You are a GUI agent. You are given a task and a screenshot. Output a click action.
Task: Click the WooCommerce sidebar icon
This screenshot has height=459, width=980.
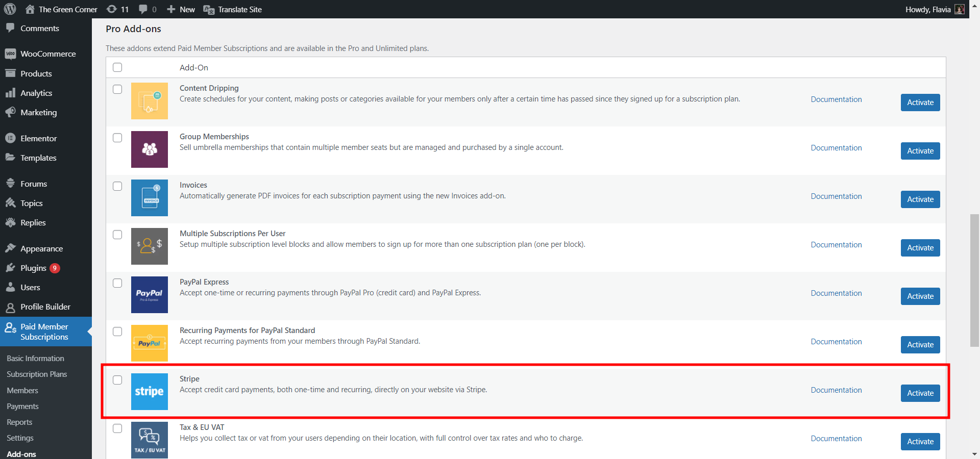click(10, 54)
